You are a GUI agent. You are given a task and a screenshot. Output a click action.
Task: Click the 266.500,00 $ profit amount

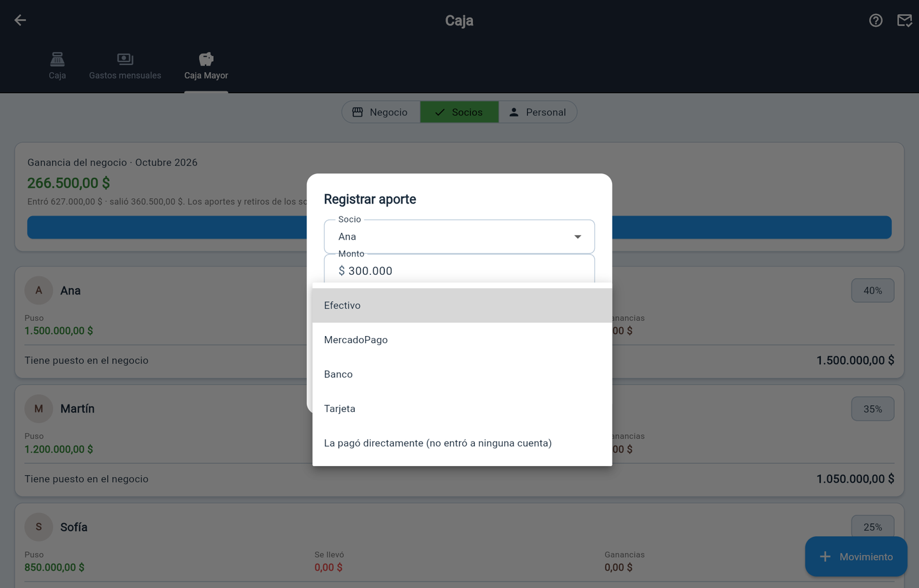coord(68,183)
